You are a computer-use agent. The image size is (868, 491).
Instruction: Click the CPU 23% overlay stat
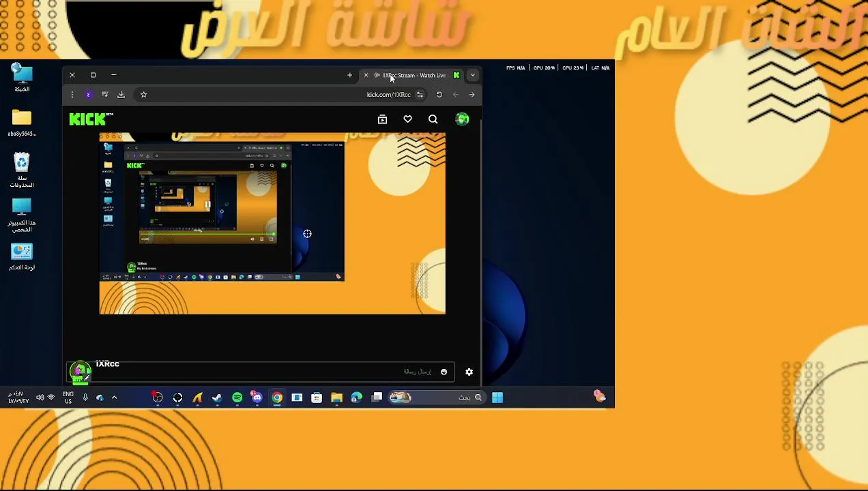(573, 68)
